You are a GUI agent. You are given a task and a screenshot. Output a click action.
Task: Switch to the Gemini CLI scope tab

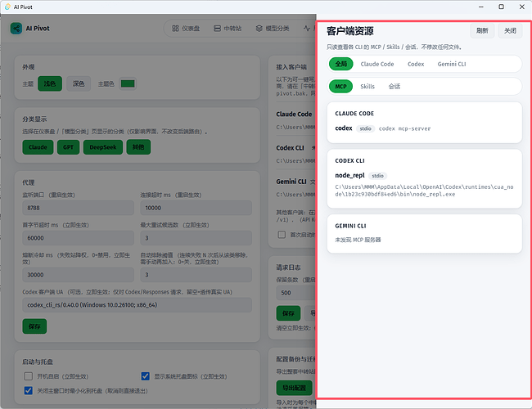[x=452, y=64]
